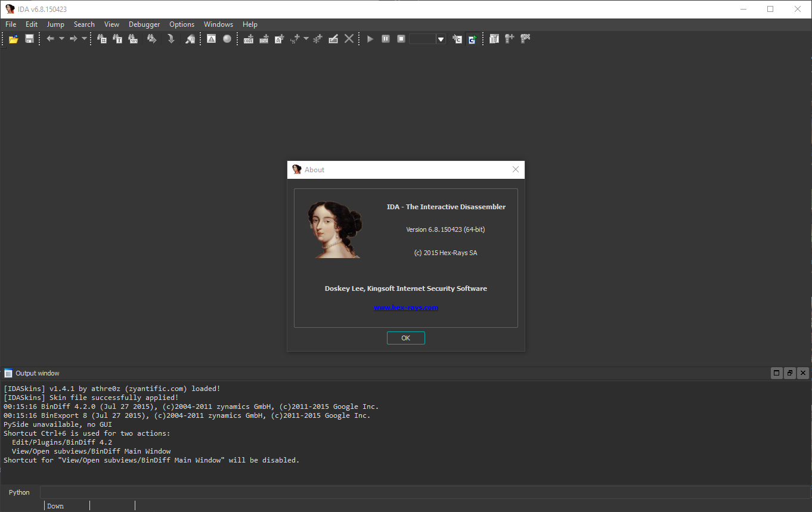The image size is (812, 512).
Task: Open the Help menu
Action: [250, 24]
